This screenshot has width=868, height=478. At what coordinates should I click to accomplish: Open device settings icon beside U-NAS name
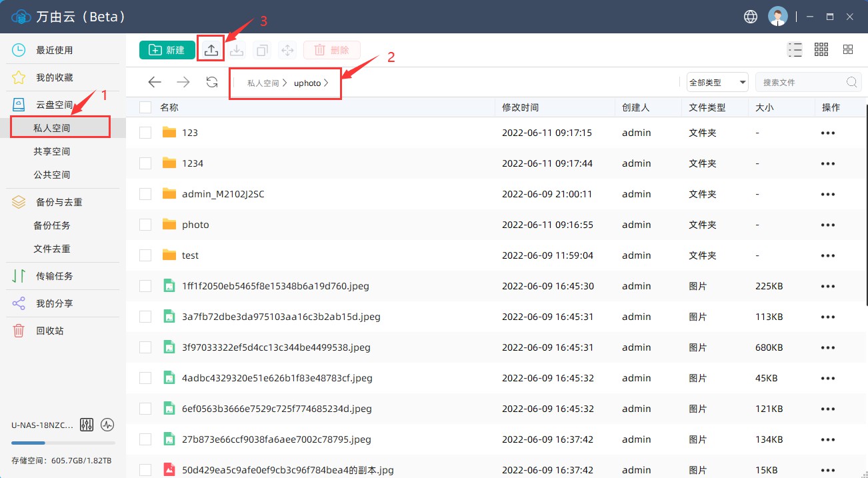(x=87, y=425)
